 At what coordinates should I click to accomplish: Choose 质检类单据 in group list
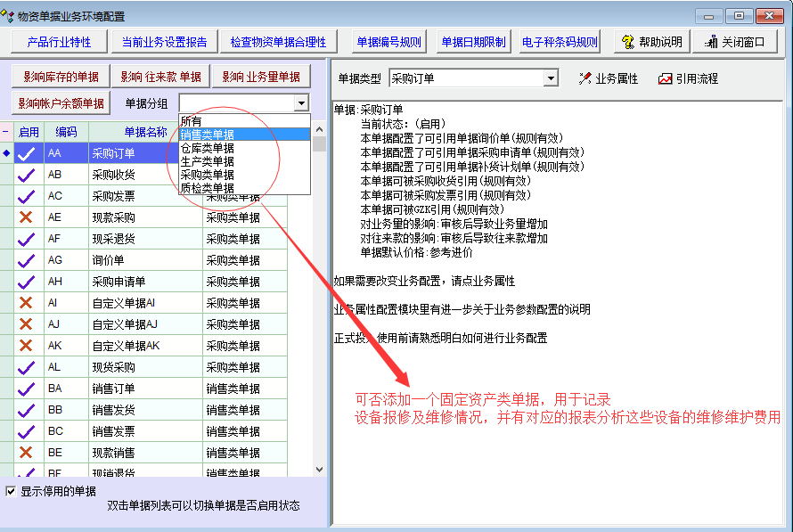tap(208, 188)
